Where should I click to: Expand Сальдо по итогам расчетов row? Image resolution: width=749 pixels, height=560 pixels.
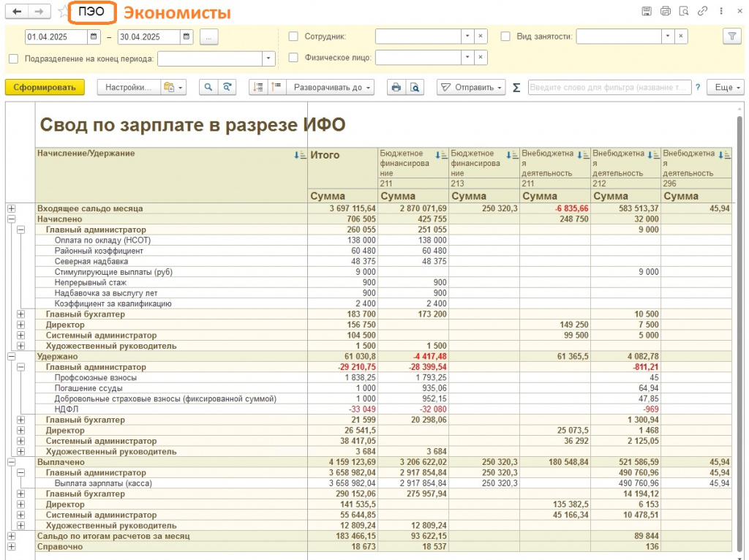pos(12,536)
